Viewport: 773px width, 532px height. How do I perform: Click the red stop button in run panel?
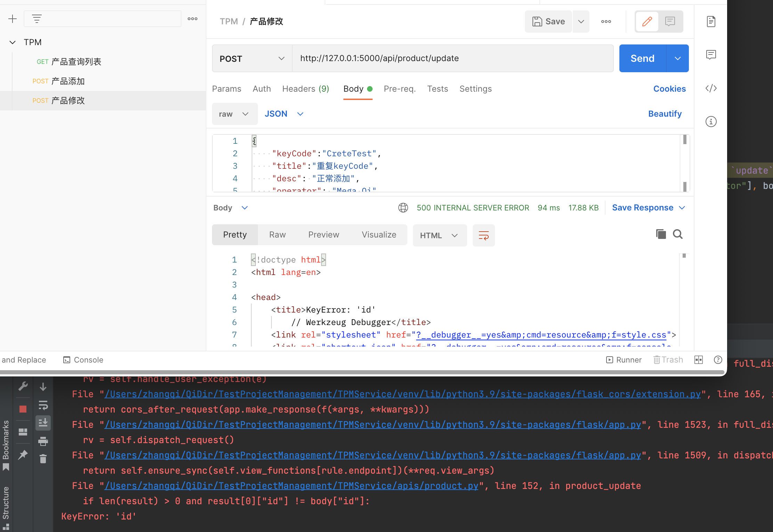pyautogui.click(x=23, y=409)
